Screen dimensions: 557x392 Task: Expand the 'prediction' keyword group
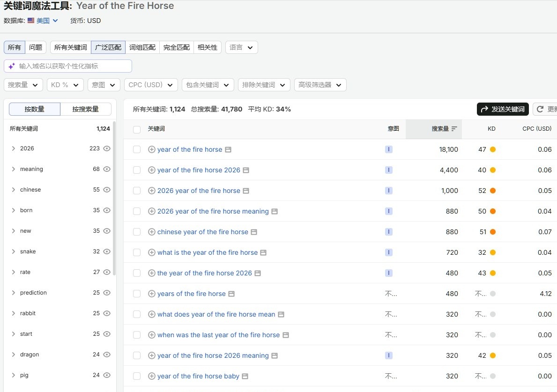pyautogui.click(x=13, y=293)
